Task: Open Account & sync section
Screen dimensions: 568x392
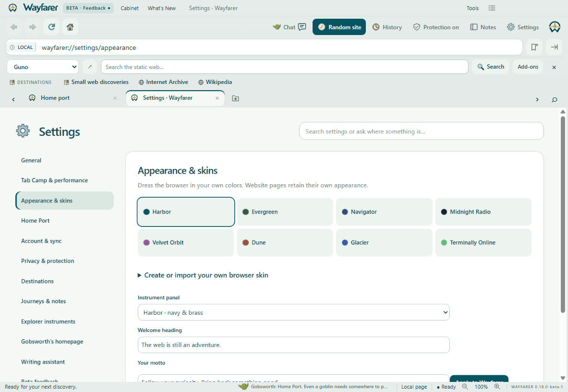Action: tap(64, 241)
